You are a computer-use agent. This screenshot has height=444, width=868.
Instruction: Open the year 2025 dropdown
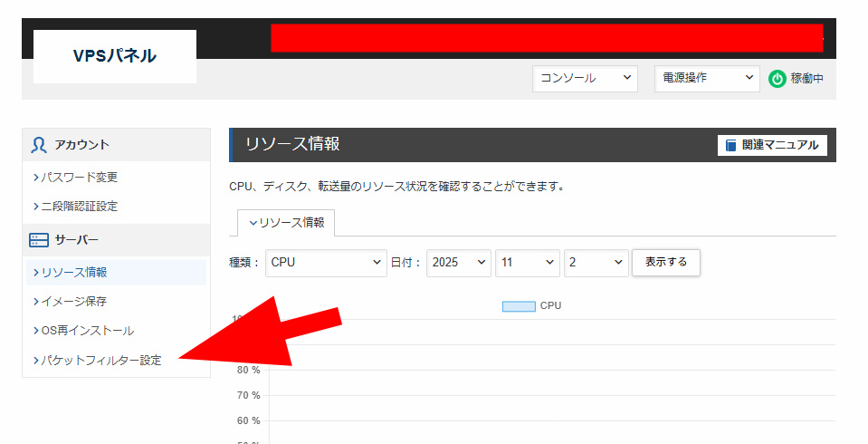click(458, 263)
